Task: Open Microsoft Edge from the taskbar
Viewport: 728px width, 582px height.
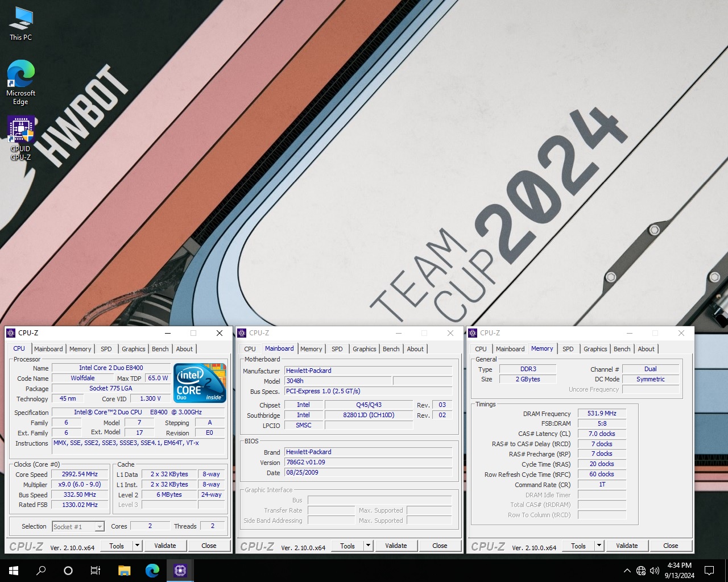Action: coord(152,570)
